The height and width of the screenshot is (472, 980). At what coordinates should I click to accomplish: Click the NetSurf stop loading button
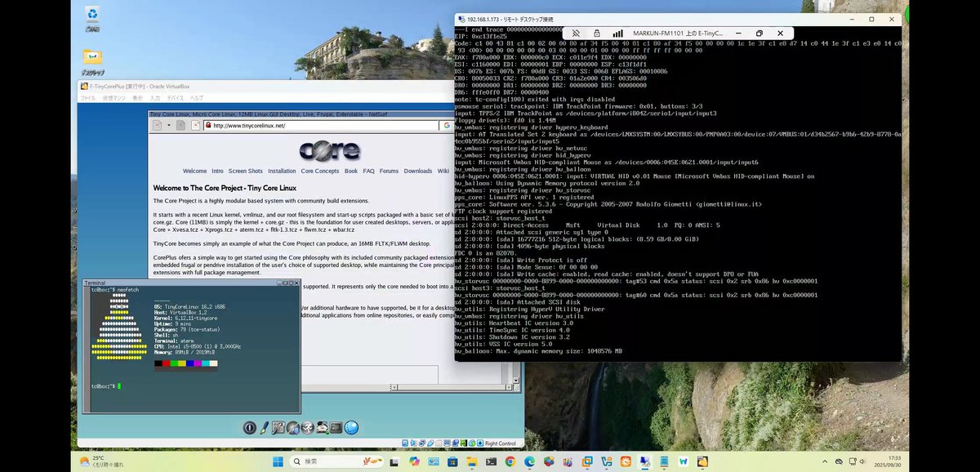click(x=195, y=126)
